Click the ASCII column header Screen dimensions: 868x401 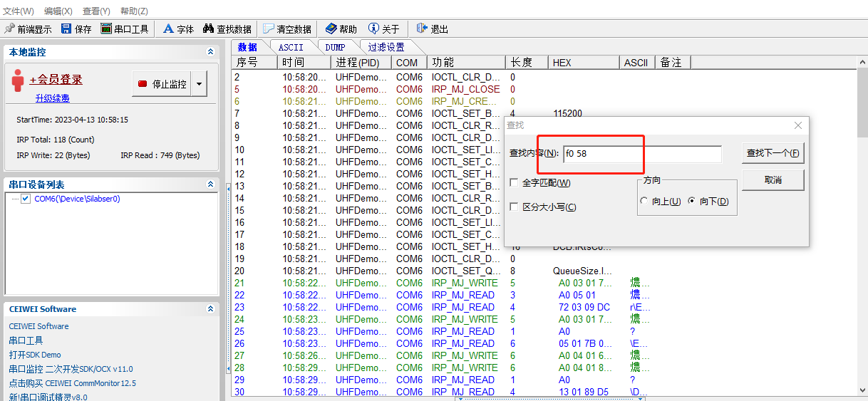pos(638,63)
